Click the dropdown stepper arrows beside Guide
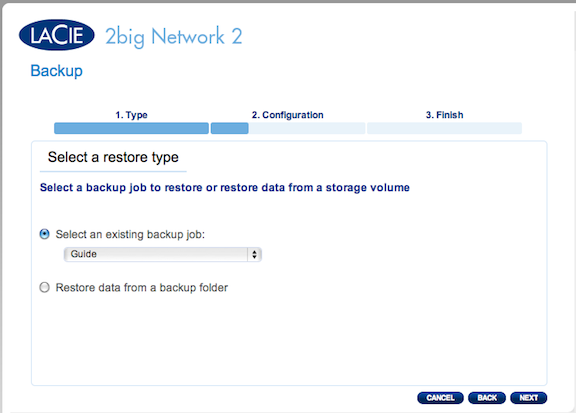The width and height of the screenshot is (576, 413). pyautogui.click(x=254, y=254)
